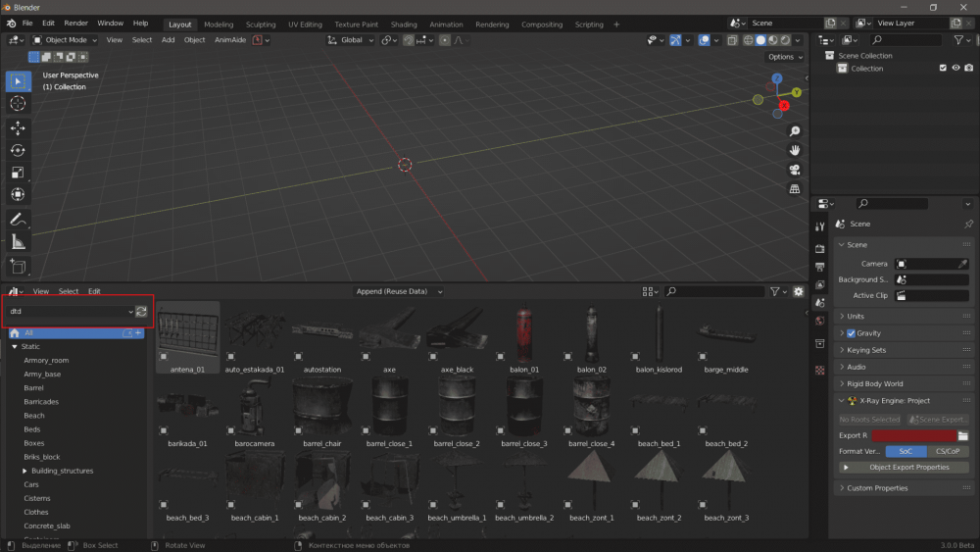Open the Append (Reuse Data) dropdown
This screenshot has height=552, width=980.
click(x=399, y=291)
